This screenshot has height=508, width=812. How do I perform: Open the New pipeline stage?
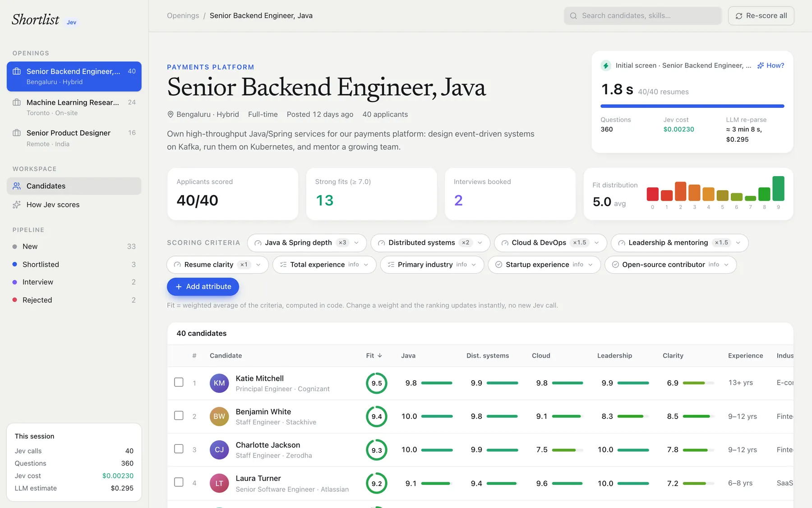[x=74, y=247]
